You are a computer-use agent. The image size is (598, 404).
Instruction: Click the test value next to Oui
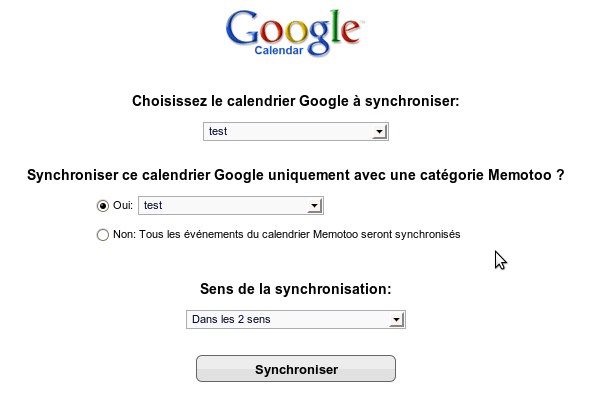point(153,205)
